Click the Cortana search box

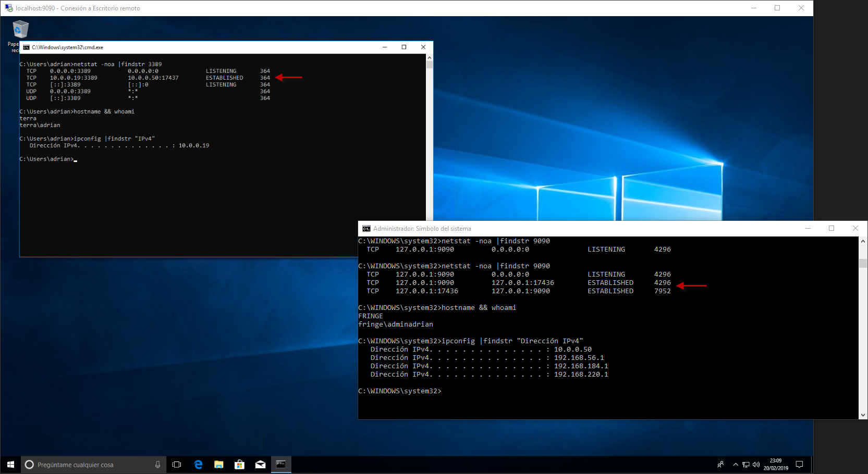(94, 465)
